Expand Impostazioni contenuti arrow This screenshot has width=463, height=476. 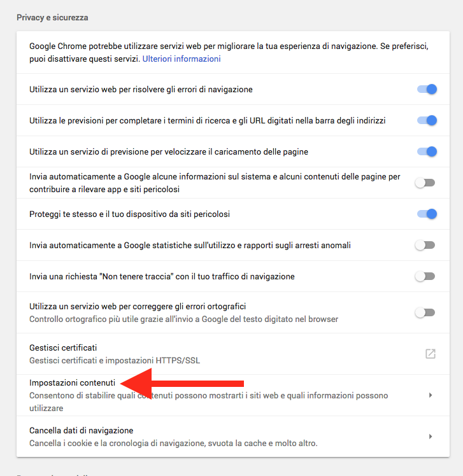point(430,395)
